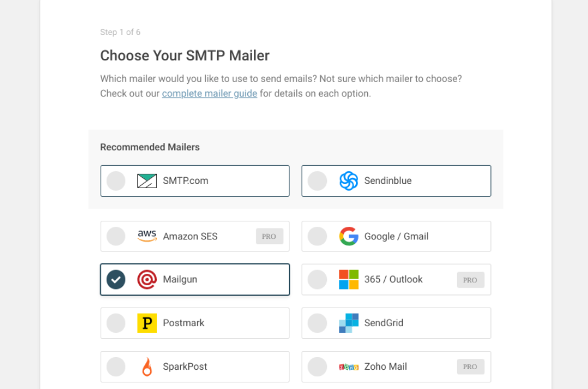Click the SendGrid blue squares logo
Screen dimensions: 588x389
[349, 323]
